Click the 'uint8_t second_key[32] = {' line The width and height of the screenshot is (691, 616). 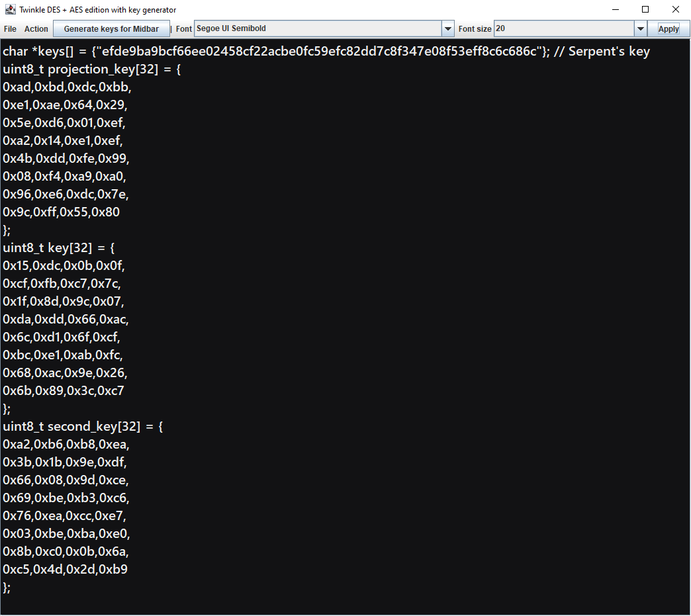point(83,427)
